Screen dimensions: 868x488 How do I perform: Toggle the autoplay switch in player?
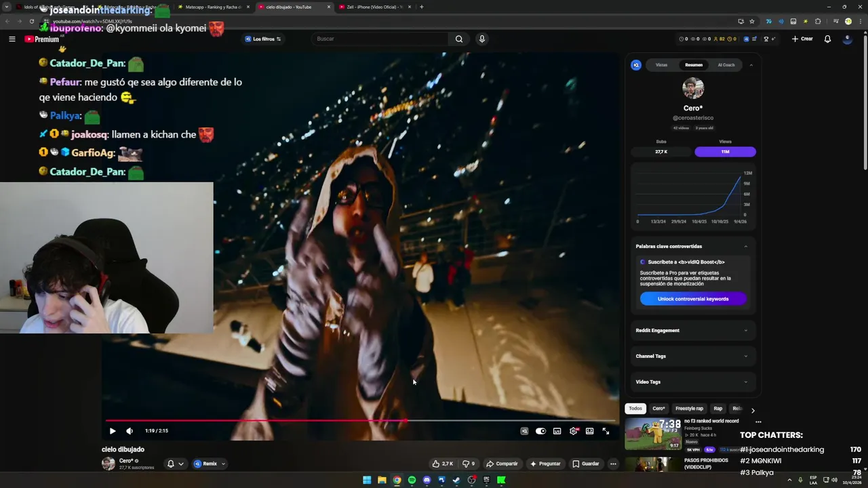pos(540,431)
